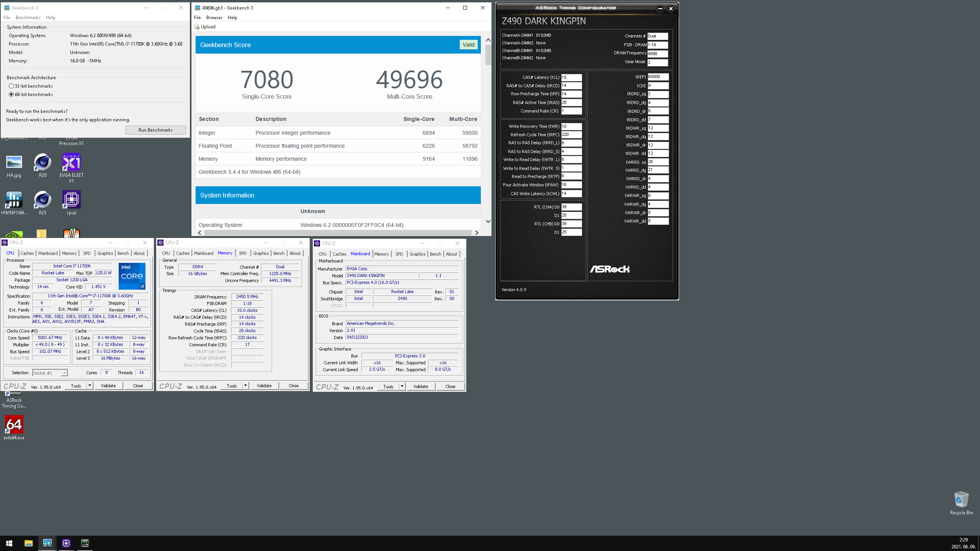Click the tREFI value field showing 65000

tap(658, 77)
